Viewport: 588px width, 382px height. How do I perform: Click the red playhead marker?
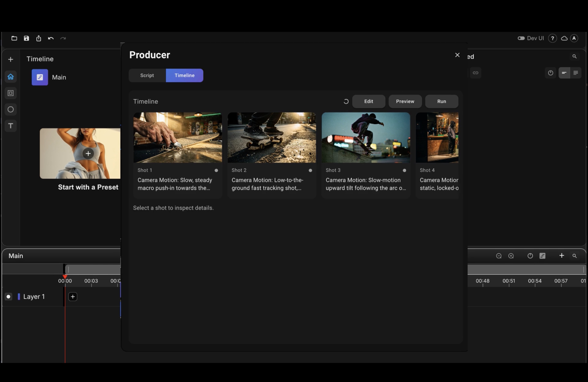tap(65, 277)
